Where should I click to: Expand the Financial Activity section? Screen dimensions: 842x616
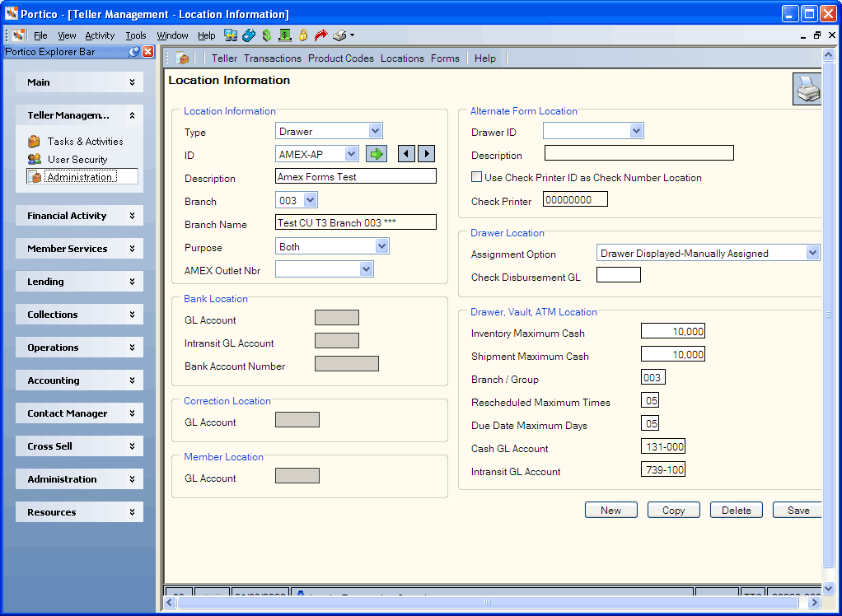pos(79,216)
